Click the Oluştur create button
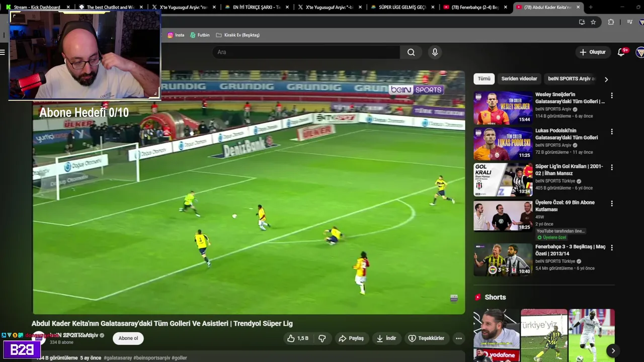This screenshot has height=362, width=644. pos(592,52)
